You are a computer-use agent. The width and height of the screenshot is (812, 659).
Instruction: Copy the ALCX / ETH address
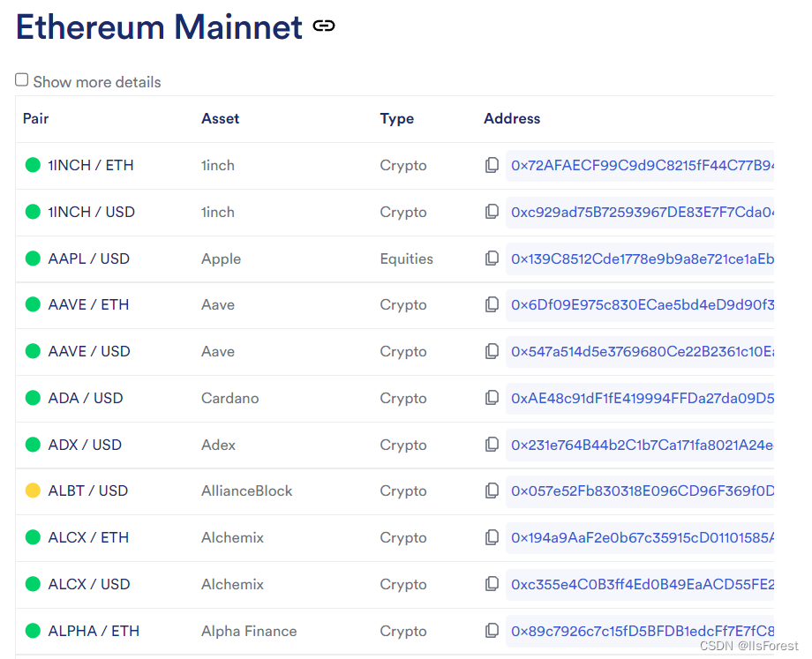click(x=492, y=537)
